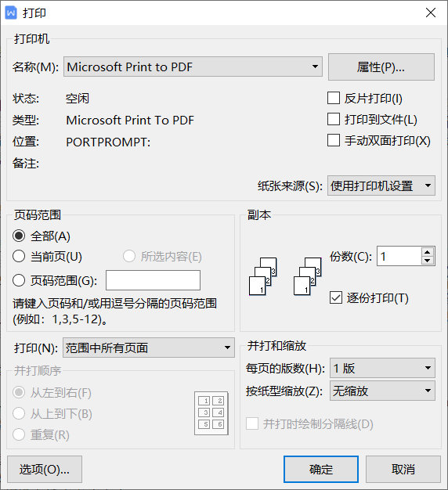Choose the 页码范围(G) radio option
Viewport: 448px width, 490px height.
point(19,280)
